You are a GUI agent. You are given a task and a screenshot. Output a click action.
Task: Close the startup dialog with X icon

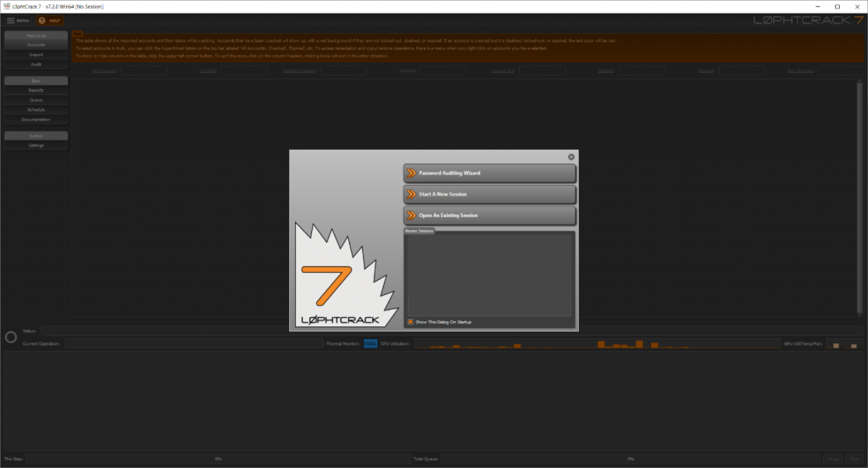tap(571, 157)
